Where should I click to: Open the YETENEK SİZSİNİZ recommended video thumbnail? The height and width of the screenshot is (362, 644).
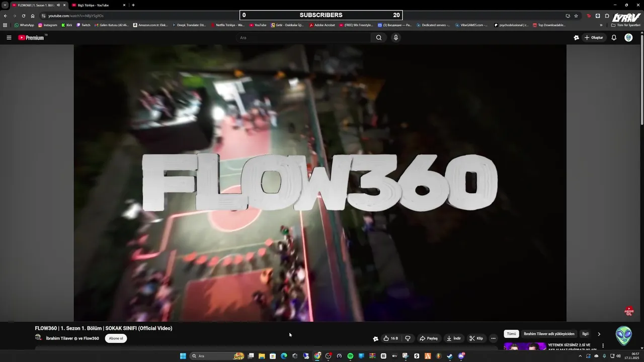coord(525,346)
